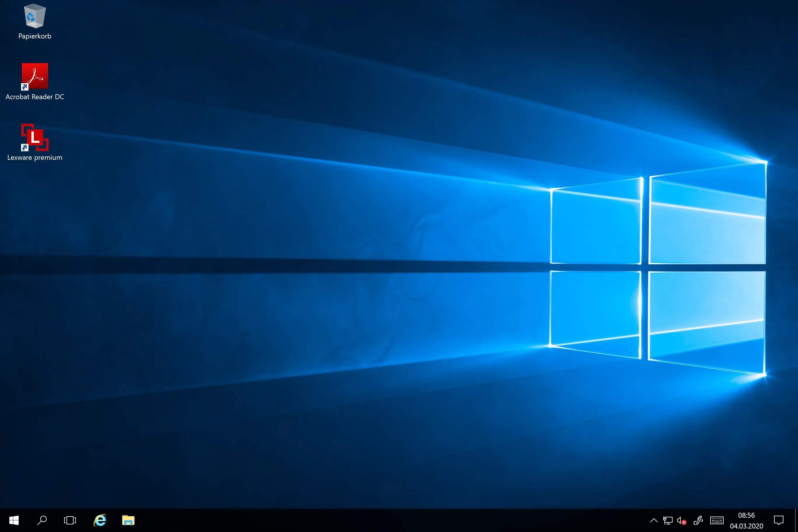Open the muted volume tray icon
Image resolution: width=798 pixels, height=532 pixels.
click(682, 520)
